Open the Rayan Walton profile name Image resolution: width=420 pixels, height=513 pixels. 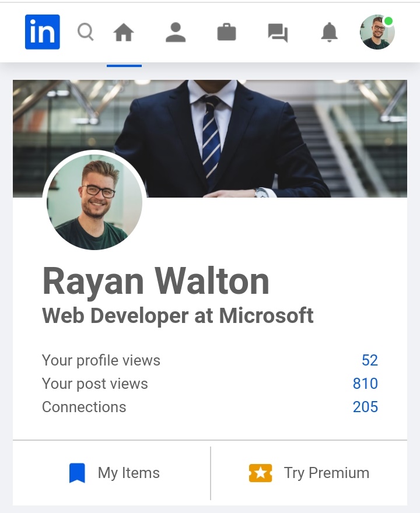[156, 281]
